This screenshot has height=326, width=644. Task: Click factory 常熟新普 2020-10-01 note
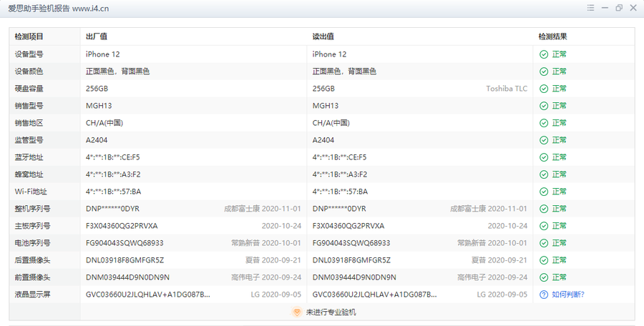pos(266,243)
